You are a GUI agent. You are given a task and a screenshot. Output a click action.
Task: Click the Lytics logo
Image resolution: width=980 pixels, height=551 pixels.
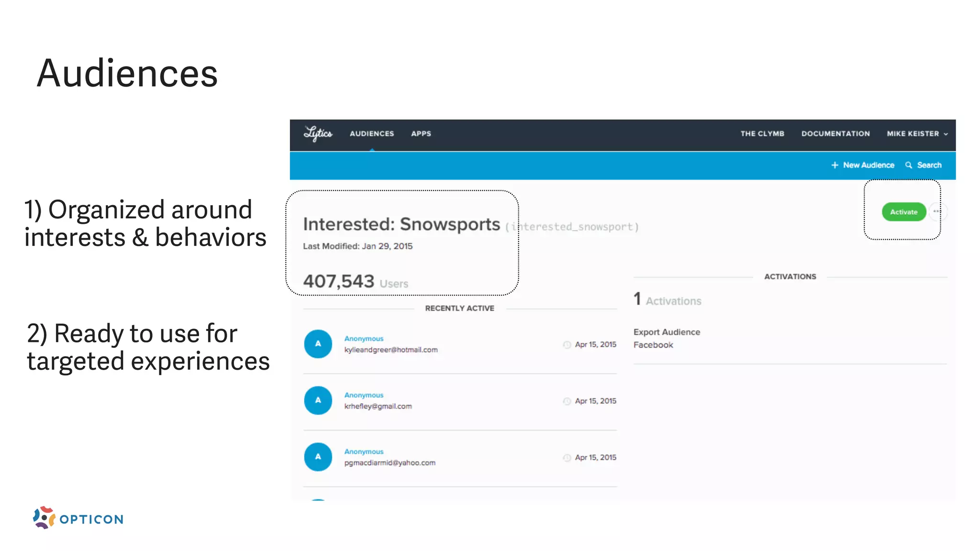(318, 133)
